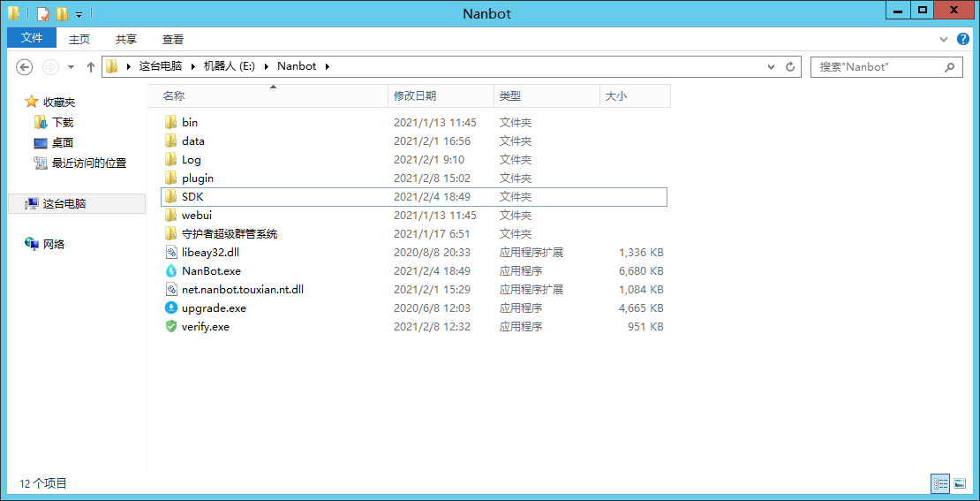Select the net.nanbot.touxian.nt.dll file name
This screenshot has width=980, height=501.
pos(243,290)
